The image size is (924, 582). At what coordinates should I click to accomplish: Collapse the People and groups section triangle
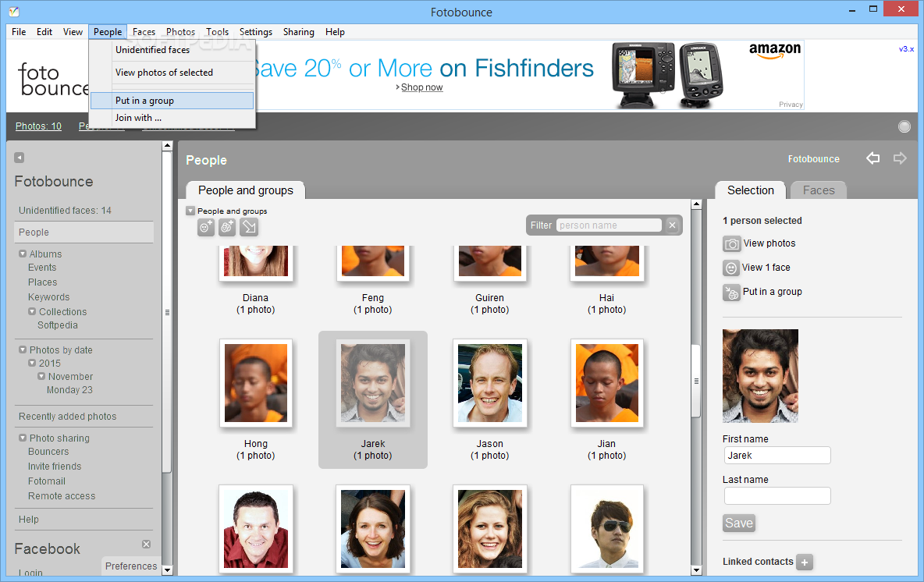click(190, 211)
